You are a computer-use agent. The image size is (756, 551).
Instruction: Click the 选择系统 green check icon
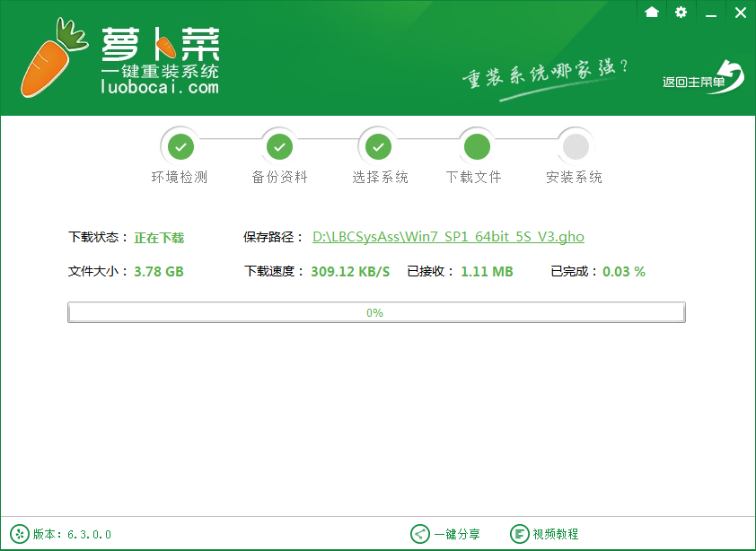click(x=378, y=145)
